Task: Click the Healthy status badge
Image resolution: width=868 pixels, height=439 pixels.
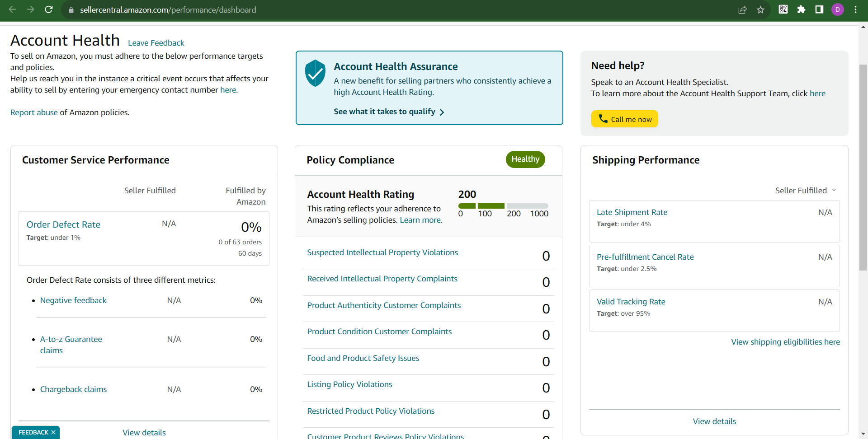Action: pos(525,159)
